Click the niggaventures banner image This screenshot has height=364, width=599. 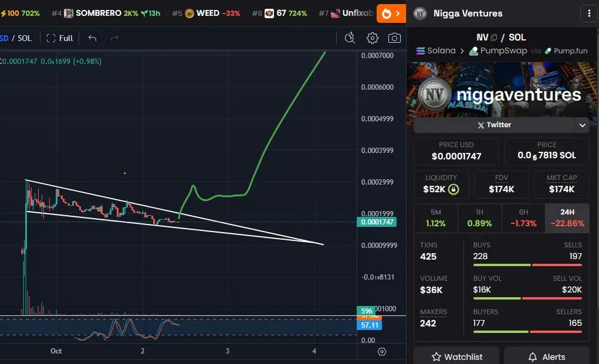click(501, 90)
